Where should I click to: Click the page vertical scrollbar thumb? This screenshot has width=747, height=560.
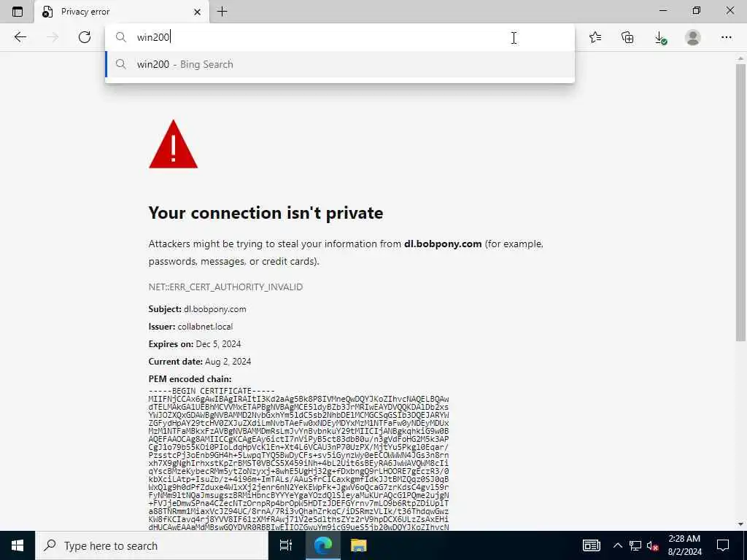tap(740, 203)
